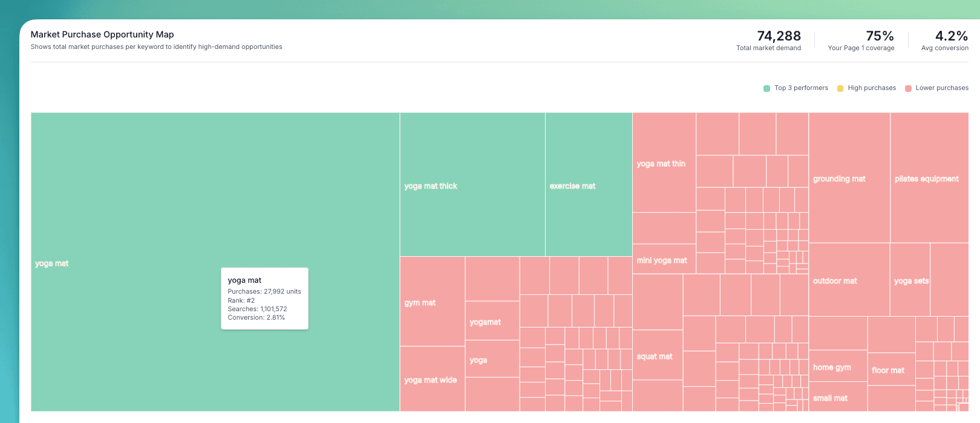This screenshot has height=423, width=980.
Task: Select the home gym tile
Action: click(x=838, y=366)
